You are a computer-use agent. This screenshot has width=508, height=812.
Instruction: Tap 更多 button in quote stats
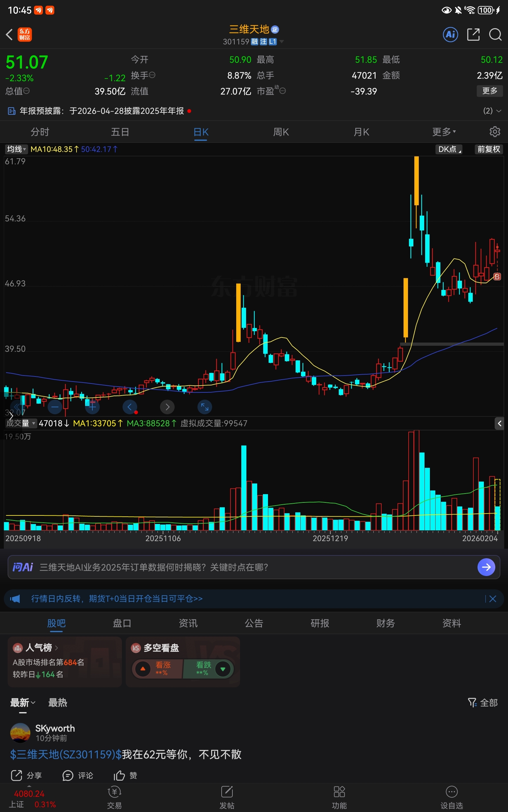490,91
